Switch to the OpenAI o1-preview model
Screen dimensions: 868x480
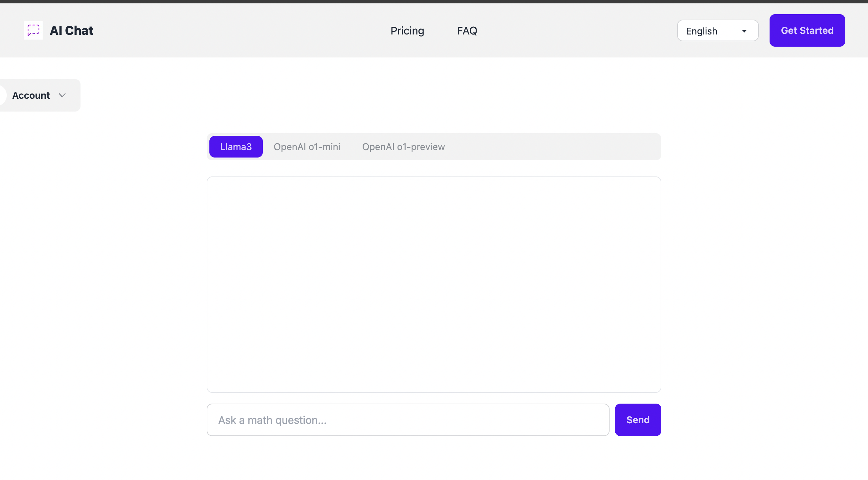pos(404,147)
